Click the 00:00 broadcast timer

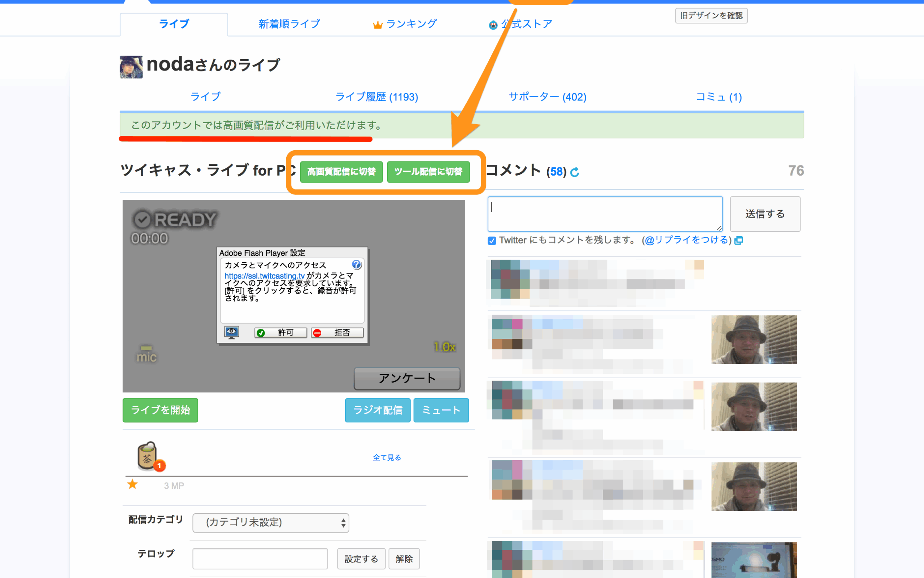pos(149,238)
